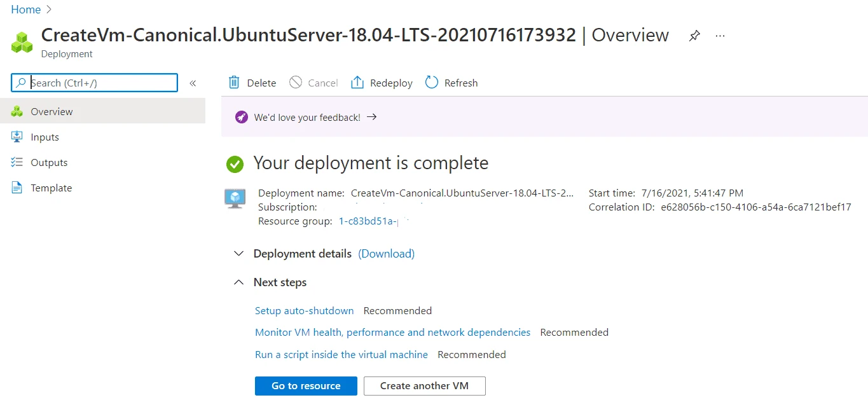The width and height of the screenshot is (868, 407).
Task: Select Overview in the sidebar
Action: (x=51, y=111)
